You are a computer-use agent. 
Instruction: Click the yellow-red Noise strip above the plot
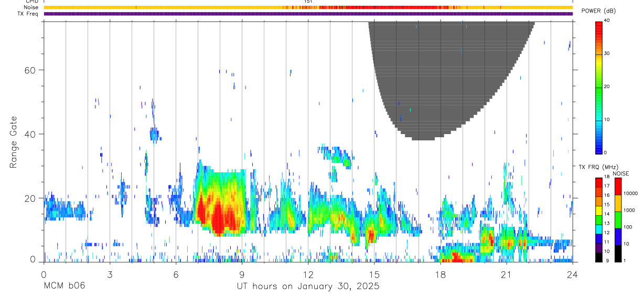pyautogui.click(x=308, y=7)
